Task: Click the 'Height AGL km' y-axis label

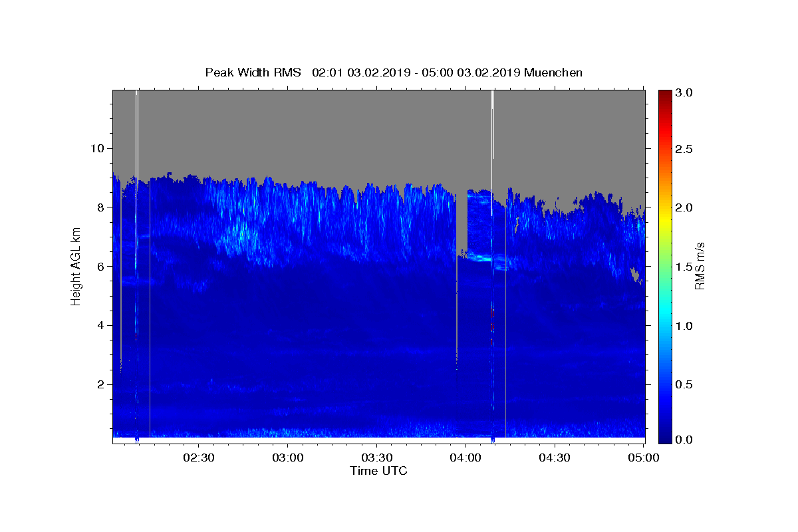Action: (76, 265)
